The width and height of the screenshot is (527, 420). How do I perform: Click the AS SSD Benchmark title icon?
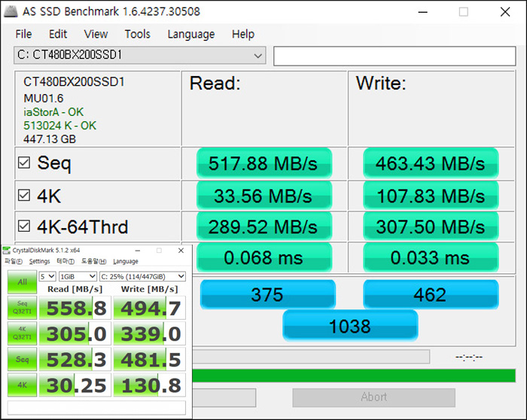tap(11, 11)
